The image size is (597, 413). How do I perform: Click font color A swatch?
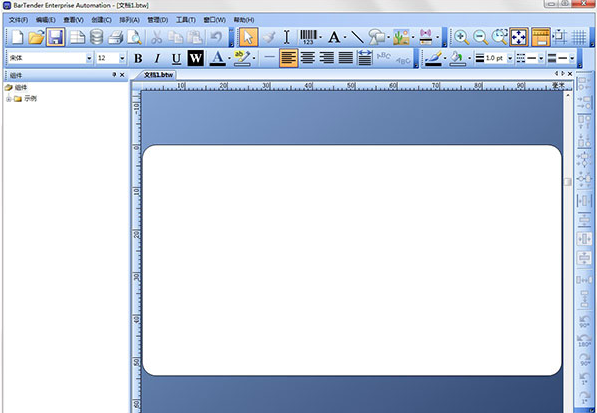[x=217, y=58]
